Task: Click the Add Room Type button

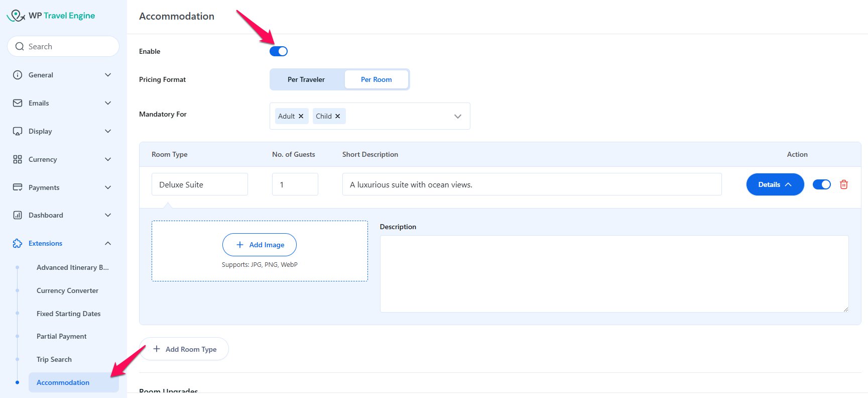Action: coord(184,349)
